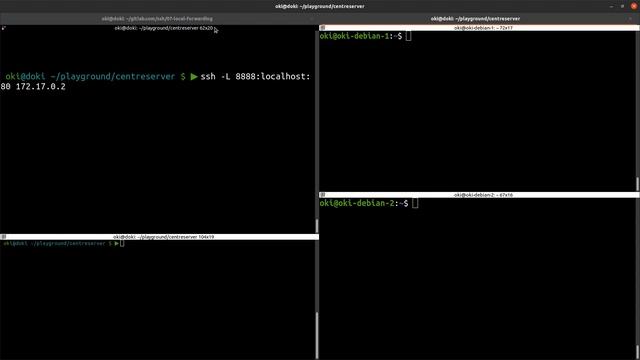Switch to the 07-local-forwarding tab
The height and width of the screenshot is (360, 640).
click(x=157, y=19)
